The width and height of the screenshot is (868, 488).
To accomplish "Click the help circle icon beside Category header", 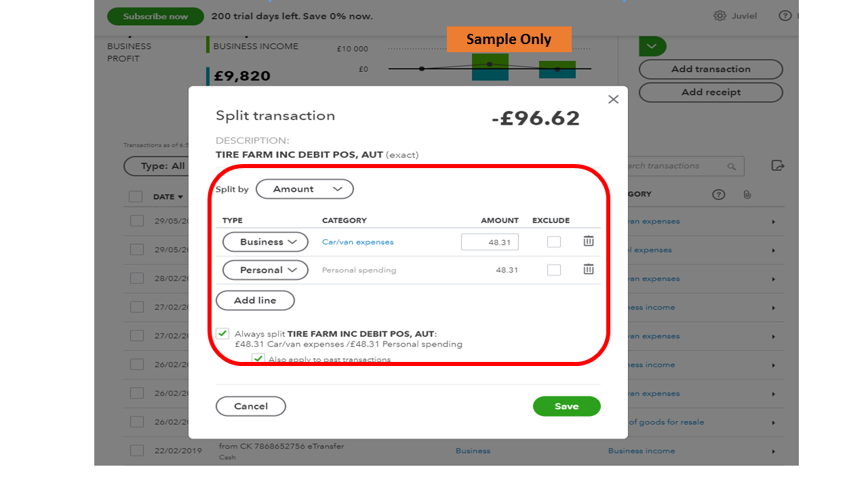I will click(x=718, y=195).
